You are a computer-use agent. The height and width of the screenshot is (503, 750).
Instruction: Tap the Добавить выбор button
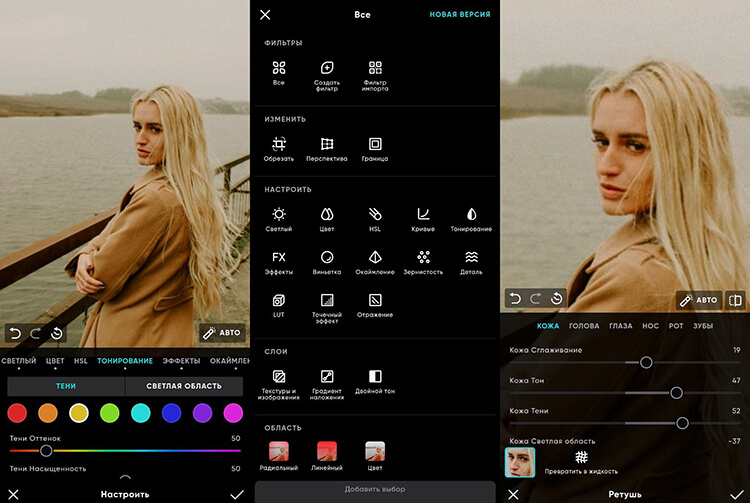point(375,490)
